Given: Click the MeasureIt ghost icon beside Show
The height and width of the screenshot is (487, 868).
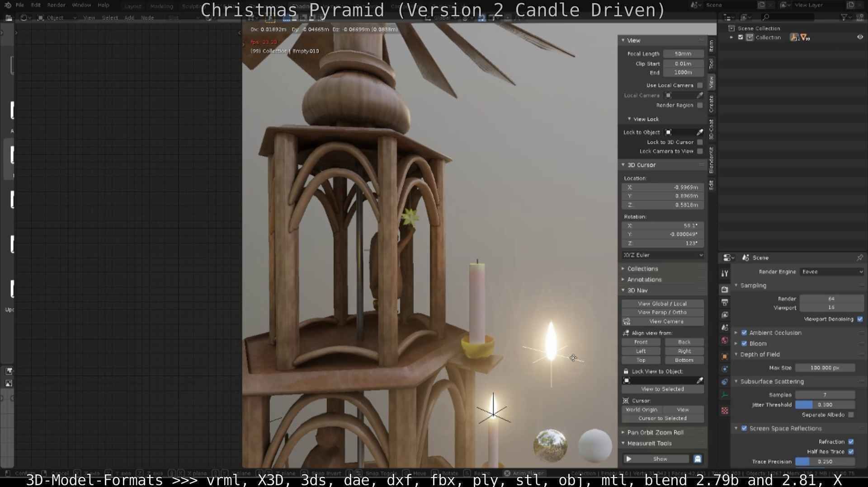Looking at the screenshot, I should click(698, 459).
